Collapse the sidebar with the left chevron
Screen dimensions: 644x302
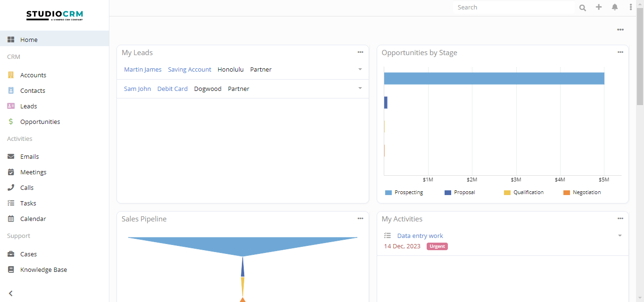[x=11, y=293]
